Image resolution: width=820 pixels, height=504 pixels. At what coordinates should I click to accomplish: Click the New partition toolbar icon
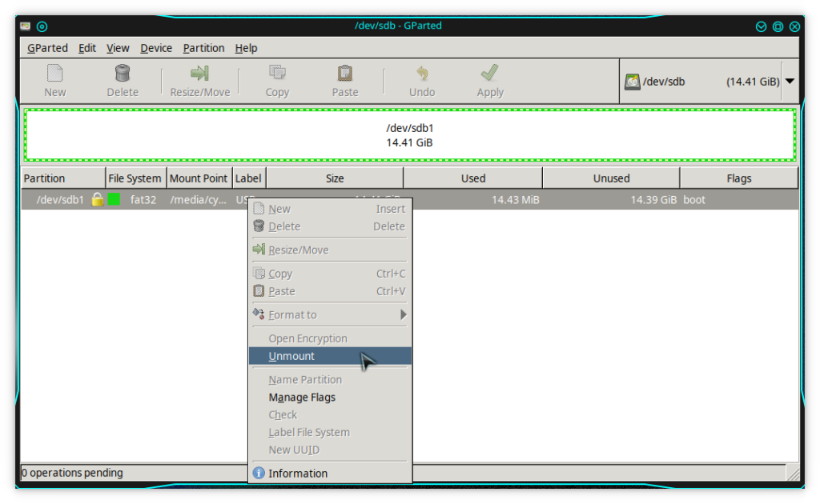pos(54,74)
